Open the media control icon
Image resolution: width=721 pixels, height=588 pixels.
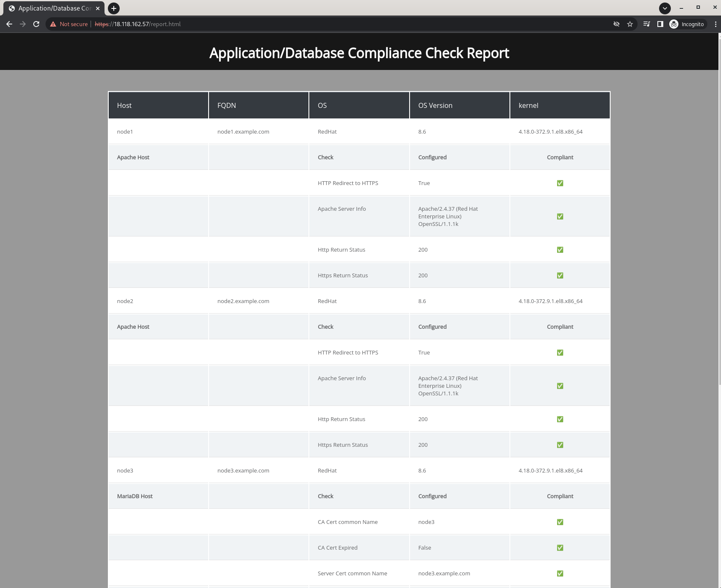point(647,24)
